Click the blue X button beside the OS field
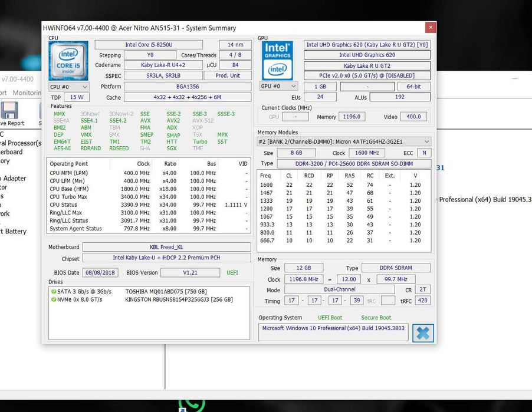The width and height of the screenshot is (532, 412). (423, 334)
